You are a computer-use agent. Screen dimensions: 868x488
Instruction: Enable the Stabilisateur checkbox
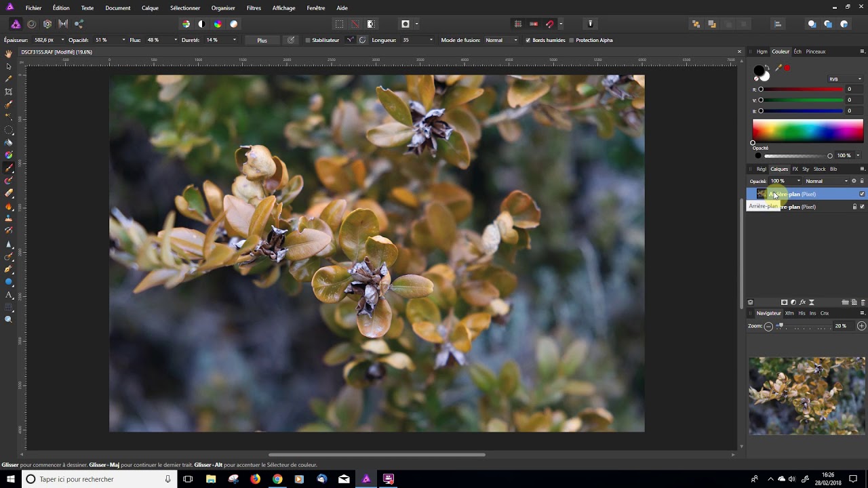(308, 40)
